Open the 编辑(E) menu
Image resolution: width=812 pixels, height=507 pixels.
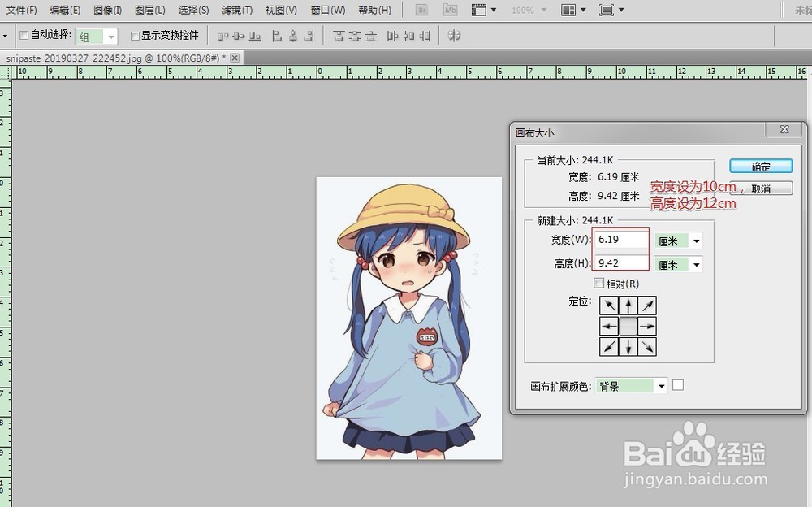[65, 11]
